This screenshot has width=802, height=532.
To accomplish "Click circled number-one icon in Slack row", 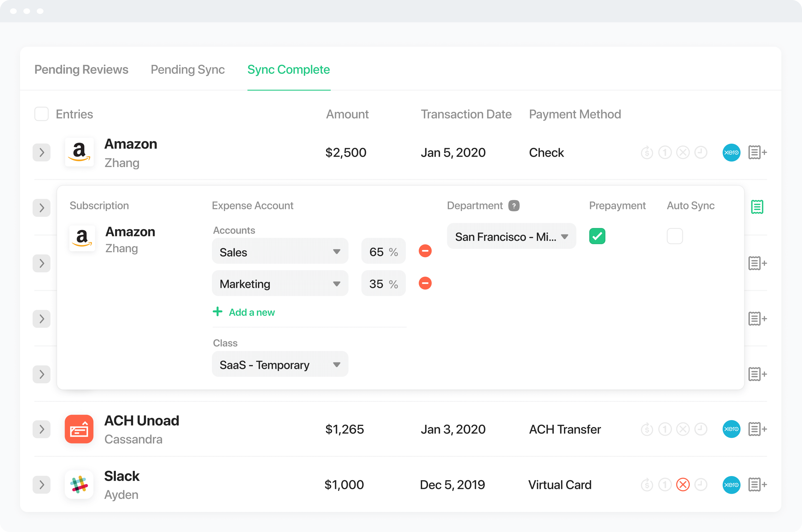I will point(665,484).
